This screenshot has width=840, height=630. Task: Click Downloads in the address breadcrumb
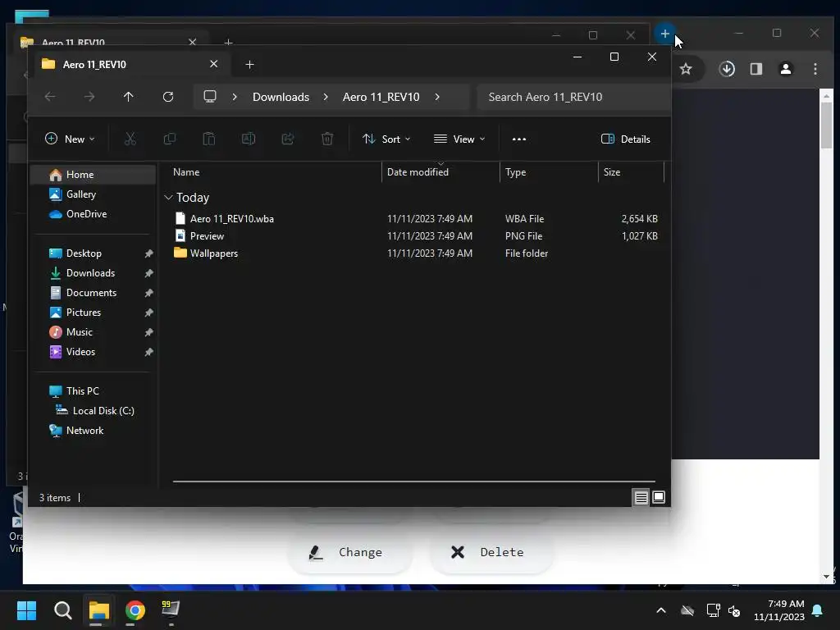(281, 97)
